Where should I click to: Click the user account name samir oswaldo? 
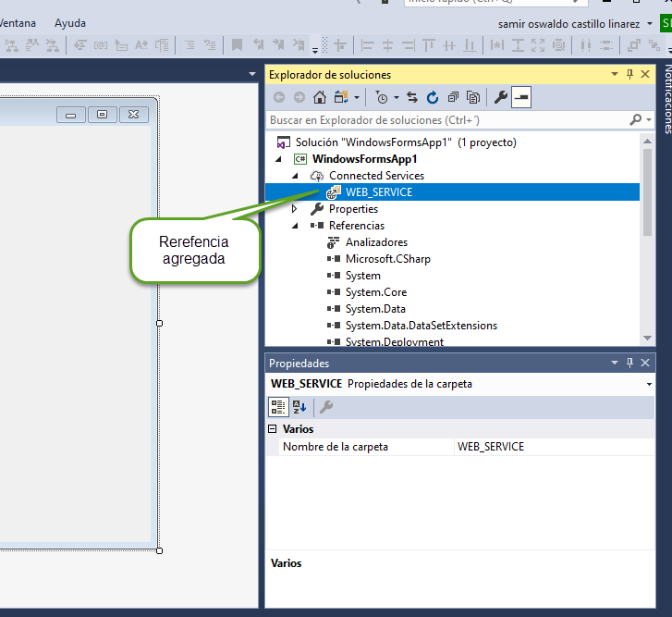568,23
